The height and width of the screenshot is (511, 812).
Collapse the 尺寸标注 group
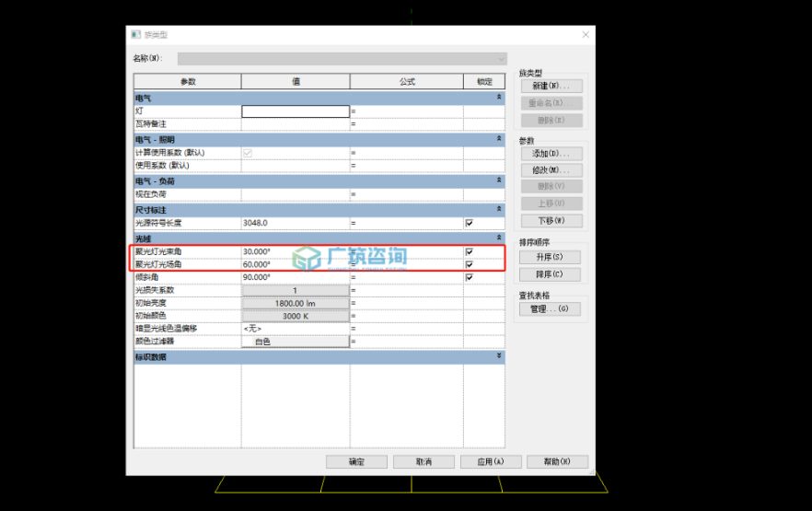coord(499,209)
